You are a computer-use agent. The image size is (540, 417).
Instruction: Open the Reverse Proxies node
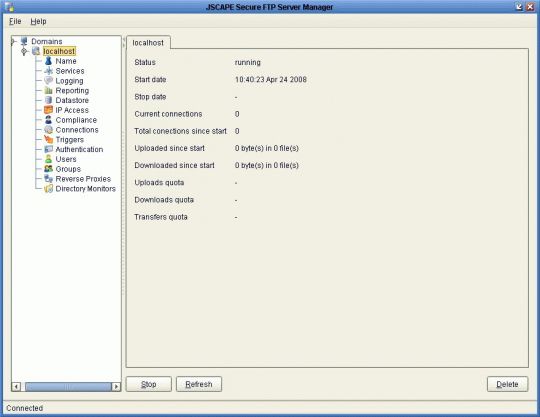point(83,179)
